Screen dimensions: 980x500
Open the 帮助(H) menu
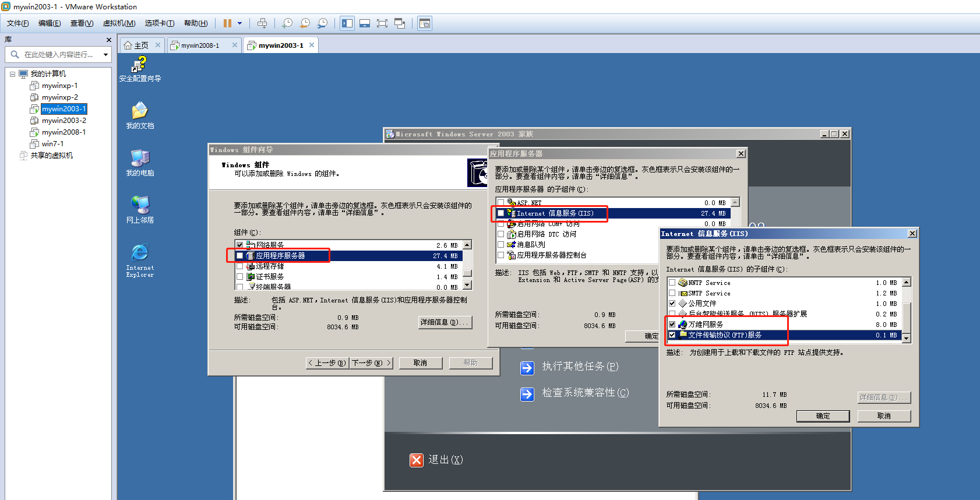(x=196, y=23)
